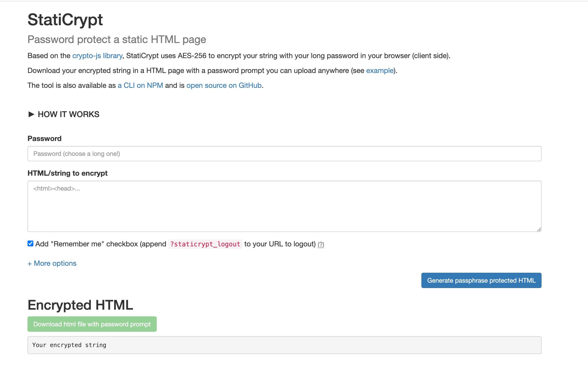Screen dimensions: 588x377
Task: Click the StatiCrypt page title
Action: 65,20
